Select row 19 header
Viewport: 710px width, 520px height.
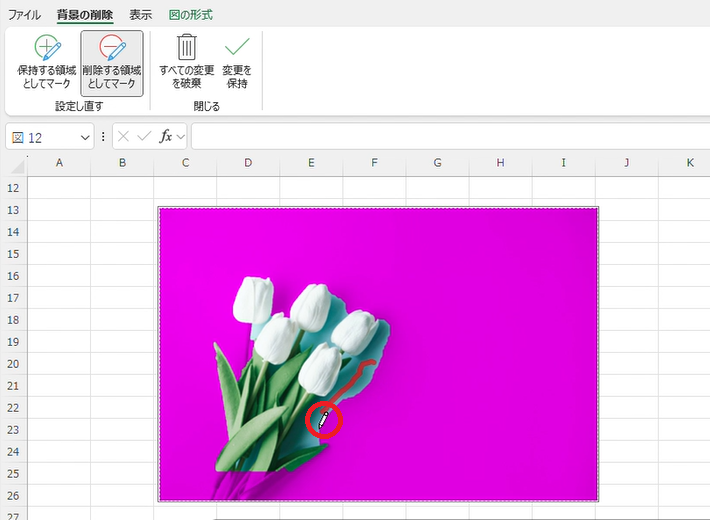pyautogui.click(x=14, y=342)
